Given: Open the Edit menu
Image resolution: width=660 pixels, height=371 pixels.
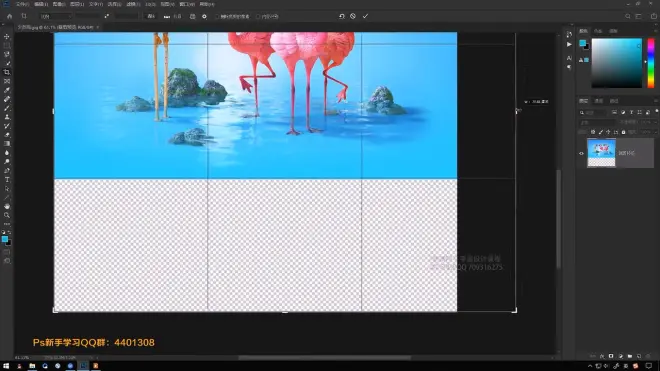Looking at the screenshot, I should pos(41,4).
